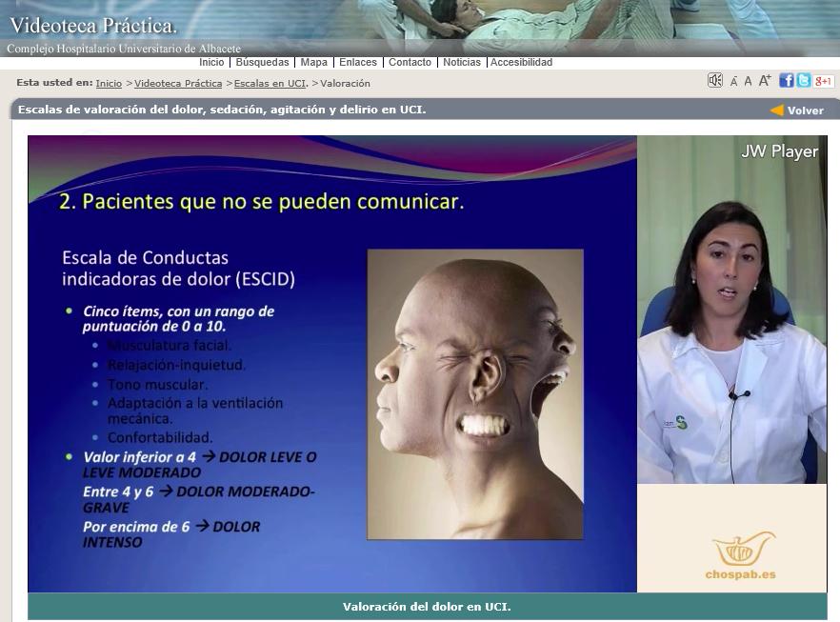Share the page on Twitter
Viewport: 840px width, 622px height.
click(804, 81)
